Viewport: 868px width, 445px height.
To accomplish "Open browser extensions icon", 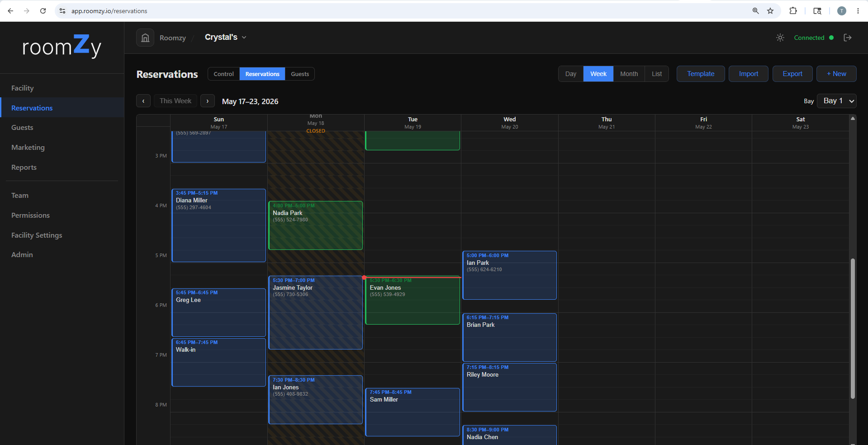I will 793,11.
